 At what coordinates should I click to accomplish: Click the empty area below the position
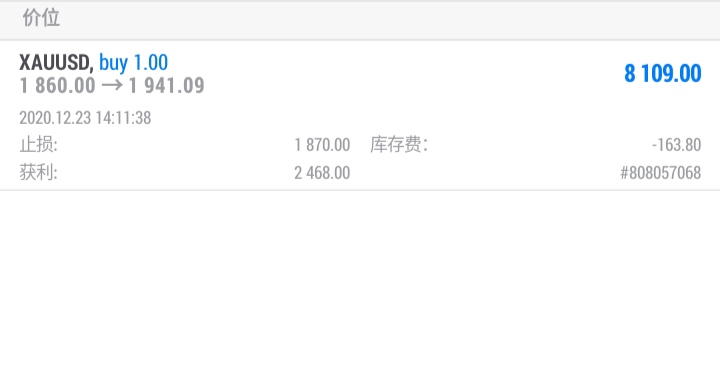point(360,287)
